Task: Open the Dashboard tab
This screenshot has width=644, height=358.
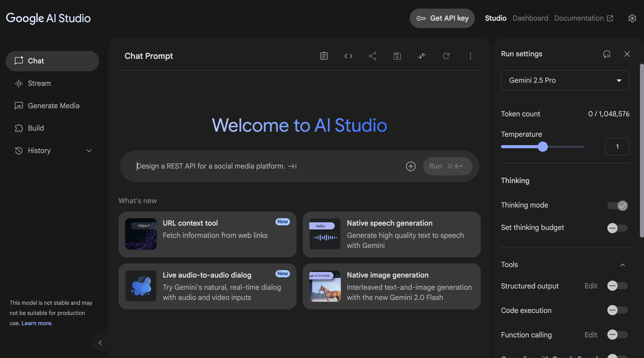Action: pos(530,18)
